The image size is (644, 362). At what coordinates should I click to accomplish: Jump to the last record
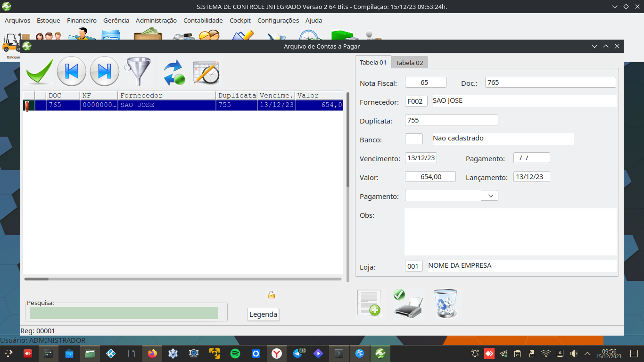[x=104, y=71]
